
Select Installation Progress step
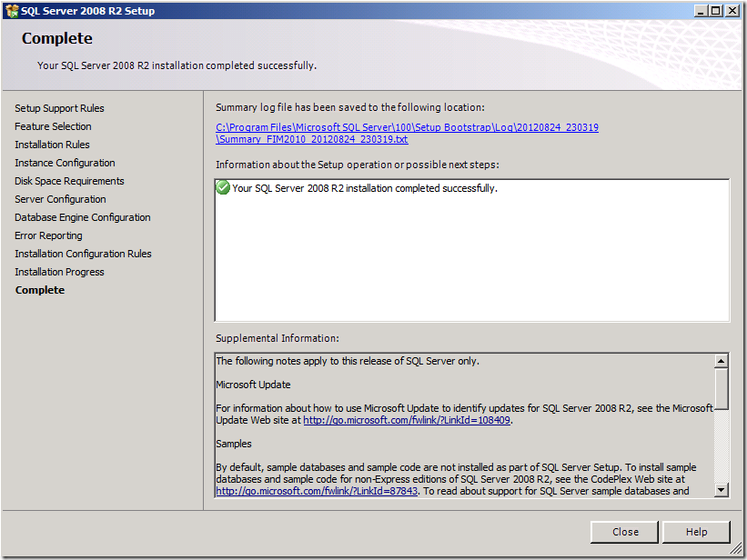pos(59,272)
